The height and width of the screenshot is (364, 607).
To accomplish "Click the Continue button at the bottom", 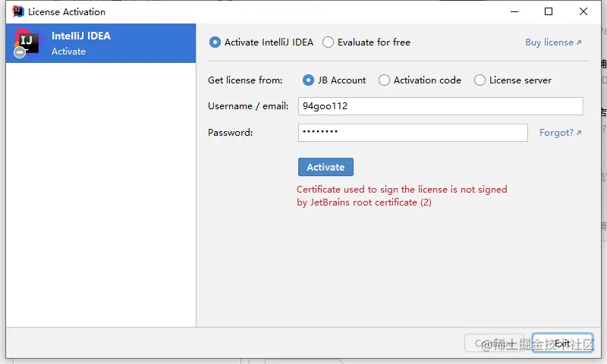I will pyautogui.click(x=495, y=343).
